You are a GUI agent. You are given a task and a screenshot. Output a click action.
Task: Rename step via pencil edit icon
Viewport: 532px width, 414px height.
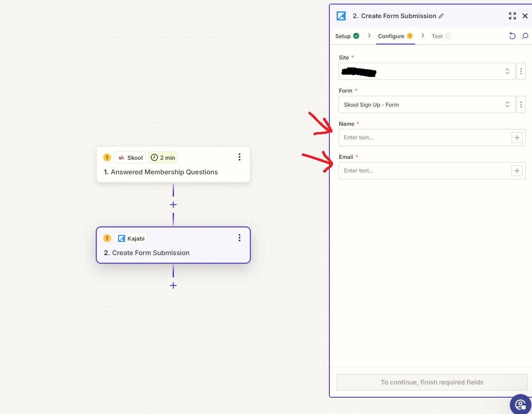[x=441, y=16]
